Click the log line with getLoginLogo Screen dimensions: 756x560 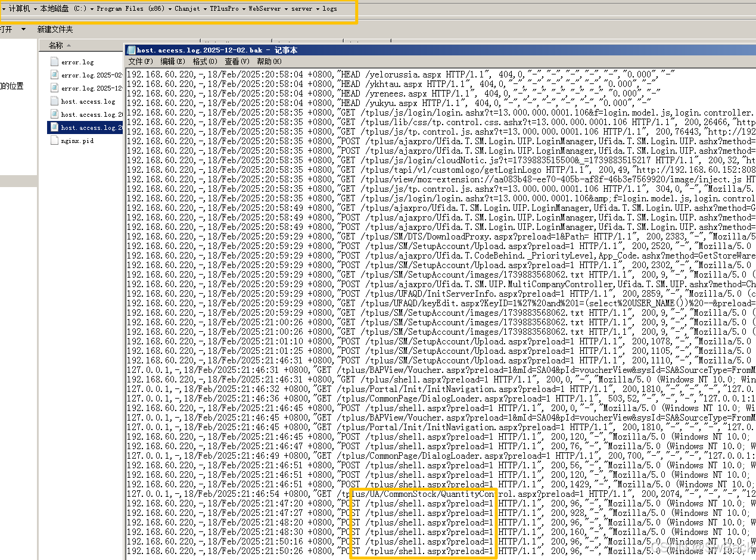pos(441,169)
